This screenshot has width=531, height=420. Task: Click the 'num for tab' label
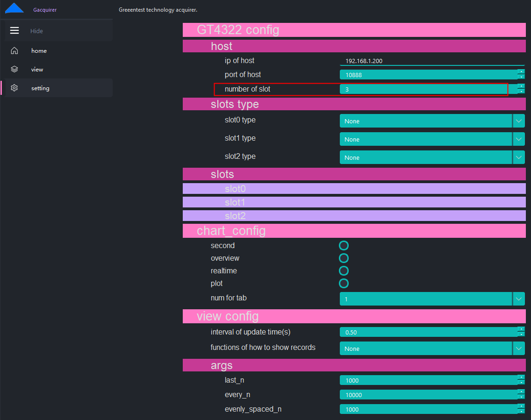coord(229,298)
